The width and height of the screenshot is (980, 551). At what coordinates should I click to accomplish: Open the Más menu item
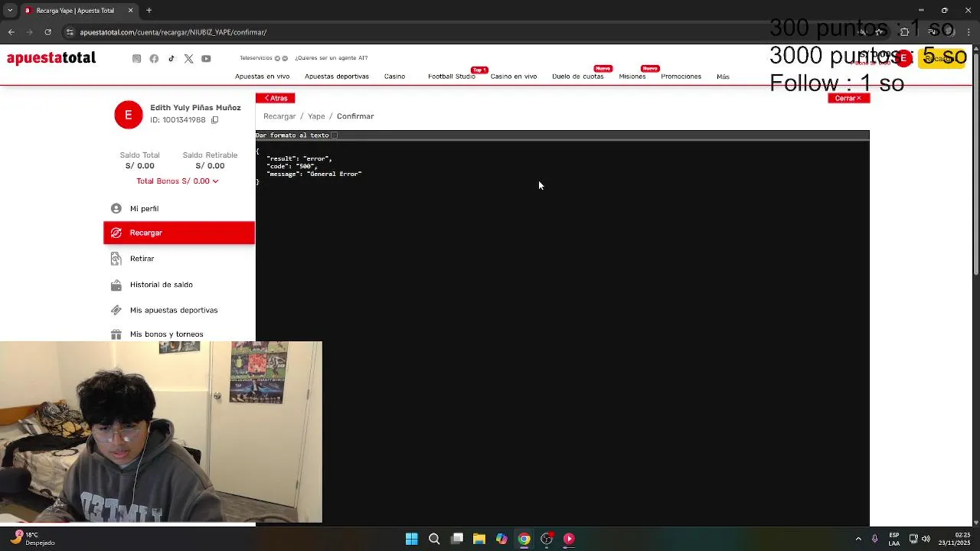(723, 77)
